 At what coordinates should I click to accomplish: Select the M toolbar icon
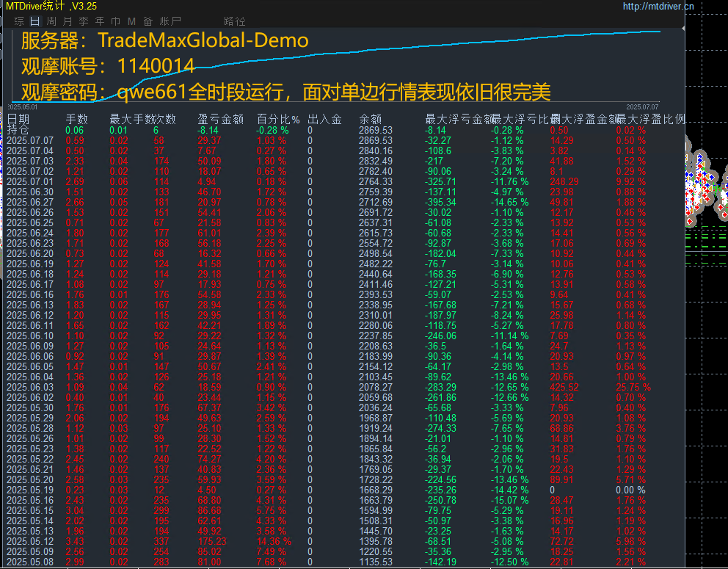pos(131,21)
